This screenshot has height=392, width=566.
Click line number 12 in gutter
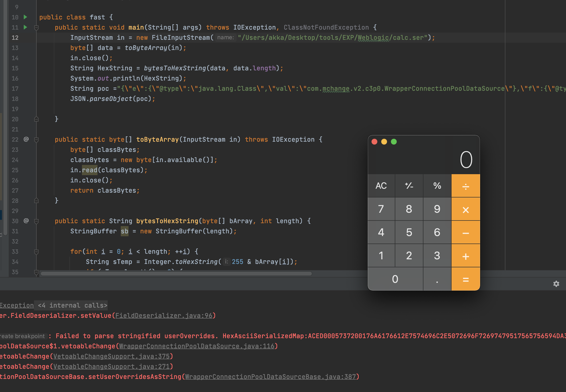pyautogui.click(x=15, y=38)
